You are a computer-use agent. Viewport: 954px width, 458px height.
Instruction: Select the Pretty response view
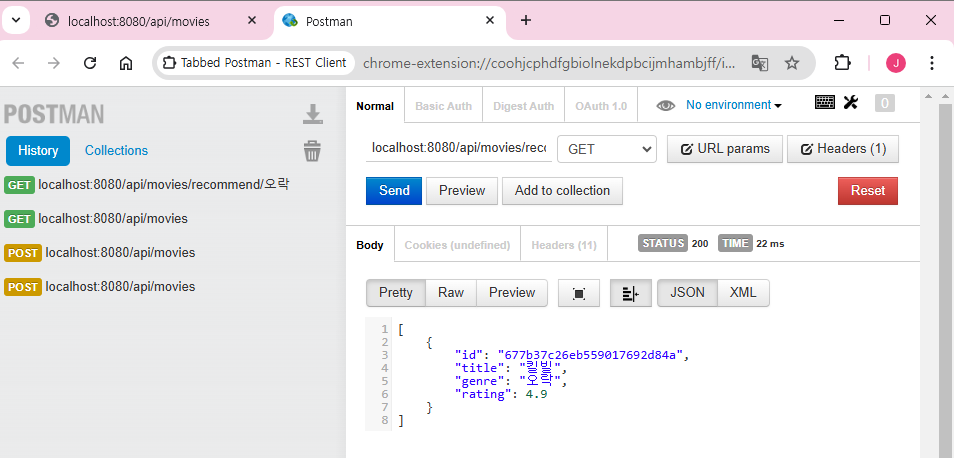coord(395,293)
